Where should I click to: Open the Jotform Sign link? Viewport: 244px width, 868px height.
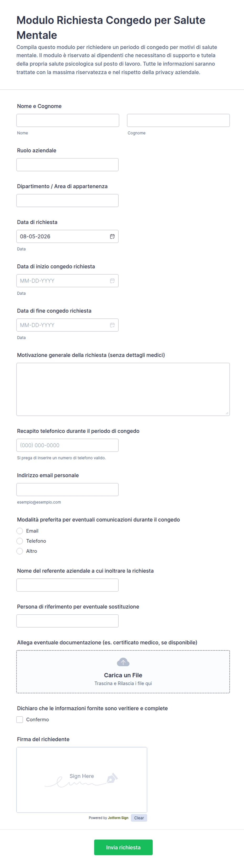tap(118, 818)
